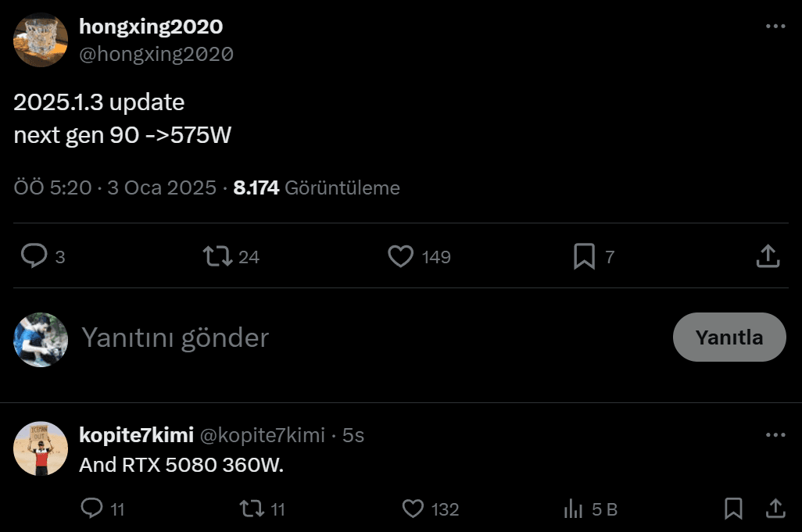Like the hongxing2020 post
The height and width of the screenshot is (532, 802).
click(x=401, y=256)
